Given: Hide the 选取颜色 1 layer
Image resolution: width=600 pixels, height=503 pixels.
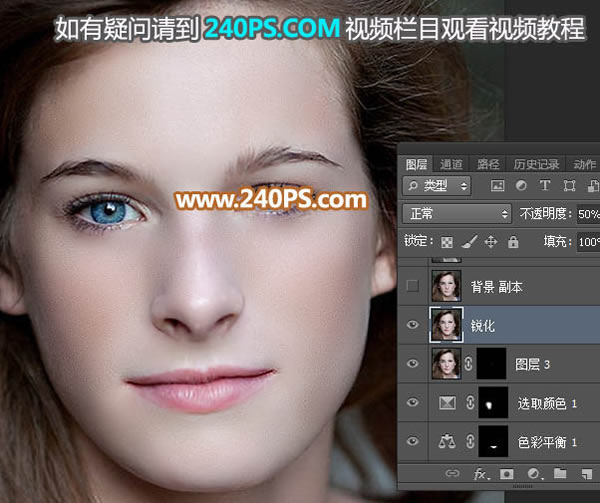Looking at the screenshot, I should (412, 402).
